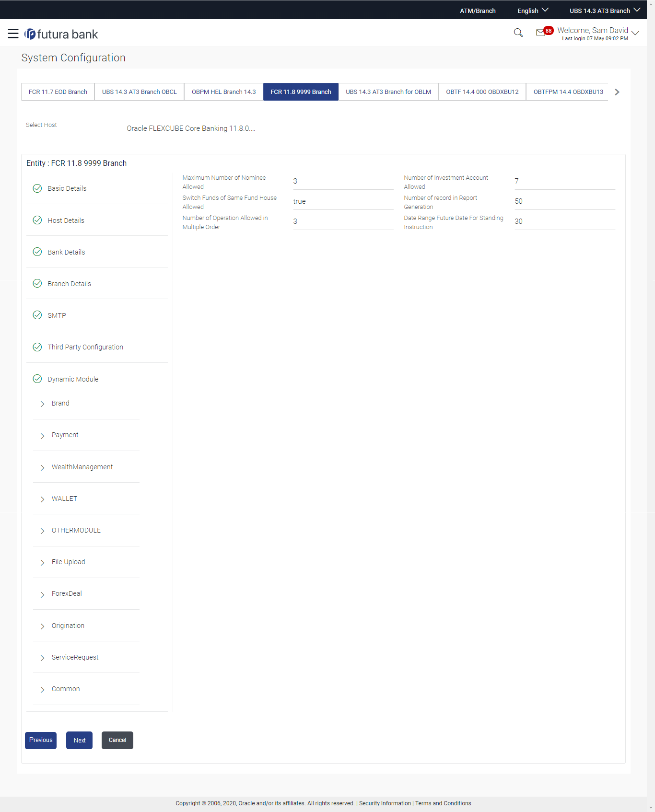Click the Dynamic Module checkmark icon

(37, 379)
